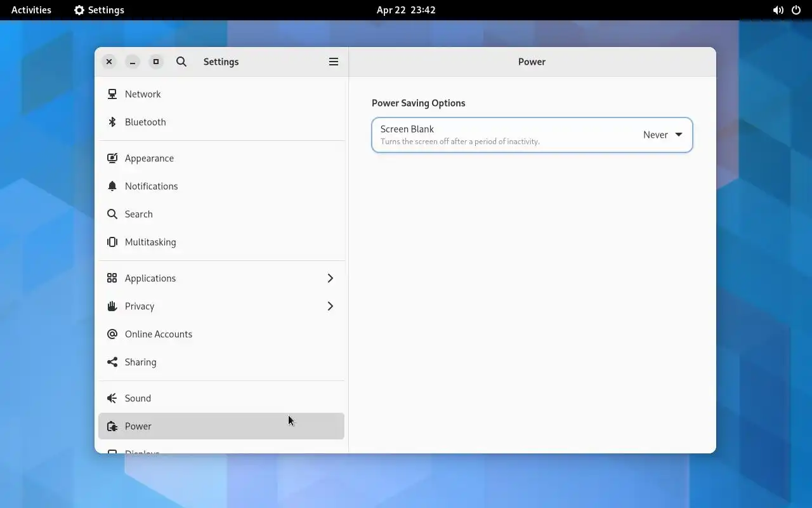812x508 pixels.
Task: Open Activities overview
Action: [31, 10]
